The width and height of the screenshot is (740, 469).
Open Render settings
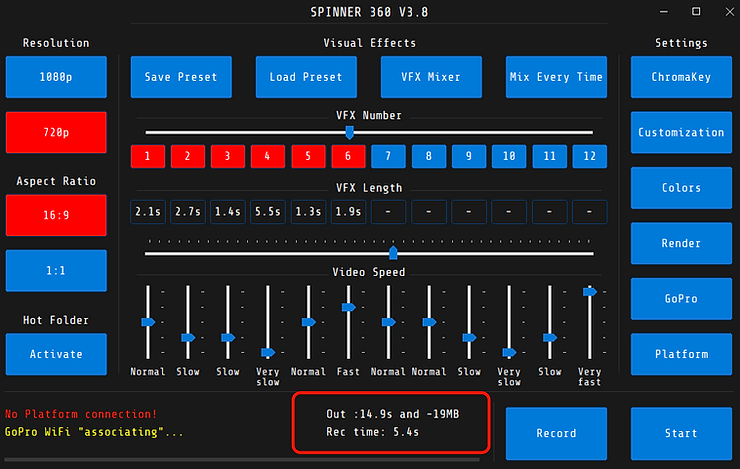click(x=681, y=243)
